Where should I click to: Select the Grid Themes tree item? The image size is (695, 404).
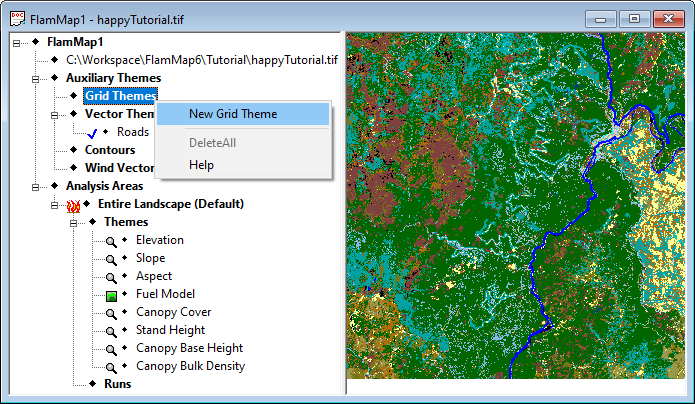click(x=121, y=96)
